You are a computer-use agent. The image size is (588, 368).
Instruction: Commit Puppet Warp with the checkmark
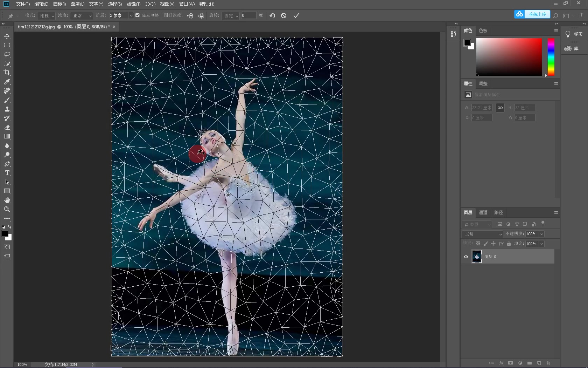coord(296,15)
